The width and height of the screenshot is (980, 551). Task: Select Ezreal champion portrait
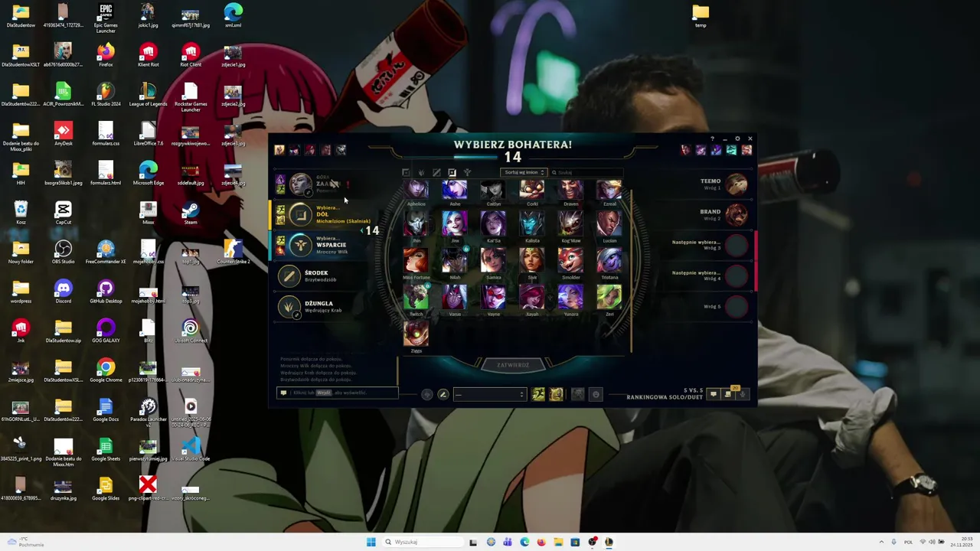[609, 191]
